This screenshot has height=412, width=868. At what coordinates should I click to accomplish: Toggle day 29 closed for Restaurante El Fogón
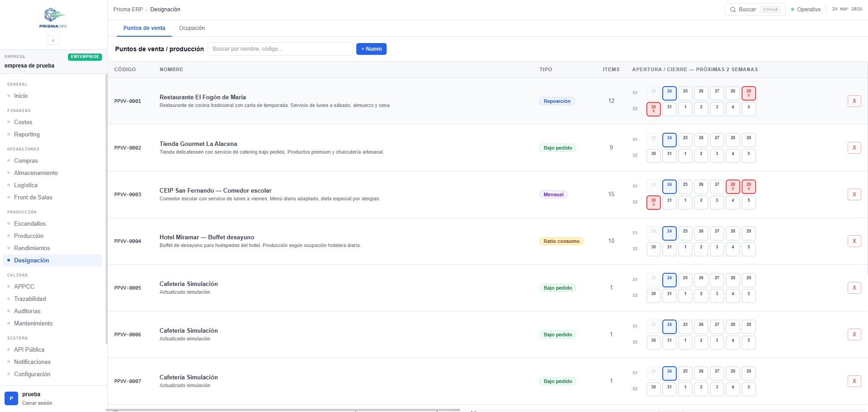[748, 93]
